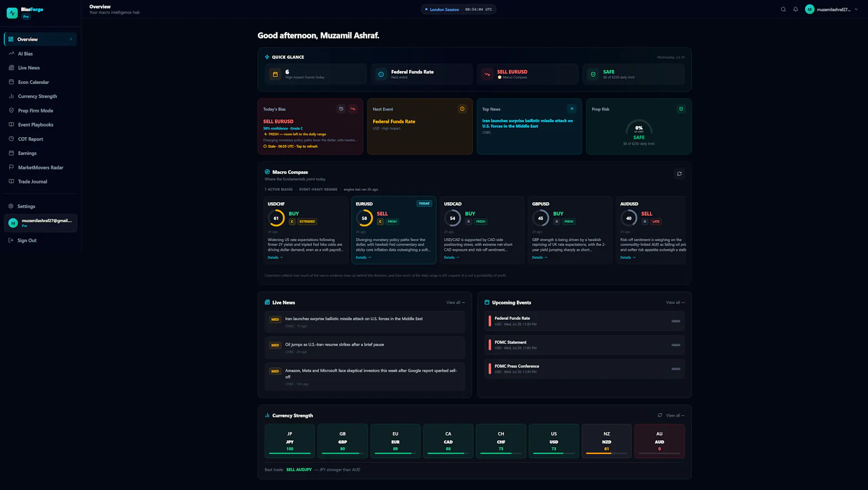
Task: Click the JPY currency strength tile
Action: [x=290, y=441]
